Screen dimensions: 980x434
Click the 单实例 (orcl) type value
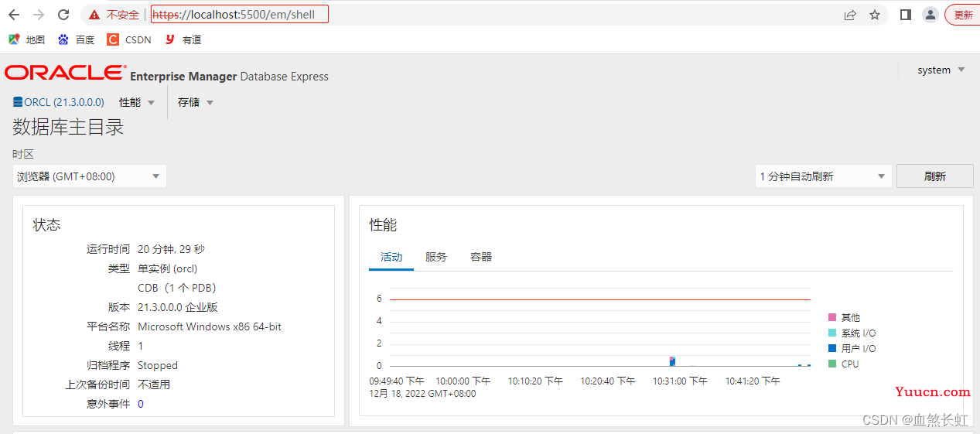[x=168, y=268]
